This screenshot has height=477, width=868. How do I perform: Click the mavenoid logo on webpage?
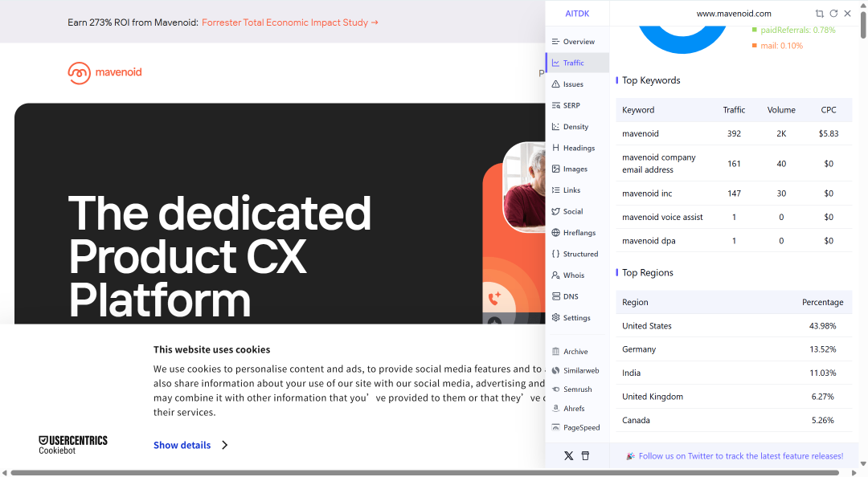point(104,72)
